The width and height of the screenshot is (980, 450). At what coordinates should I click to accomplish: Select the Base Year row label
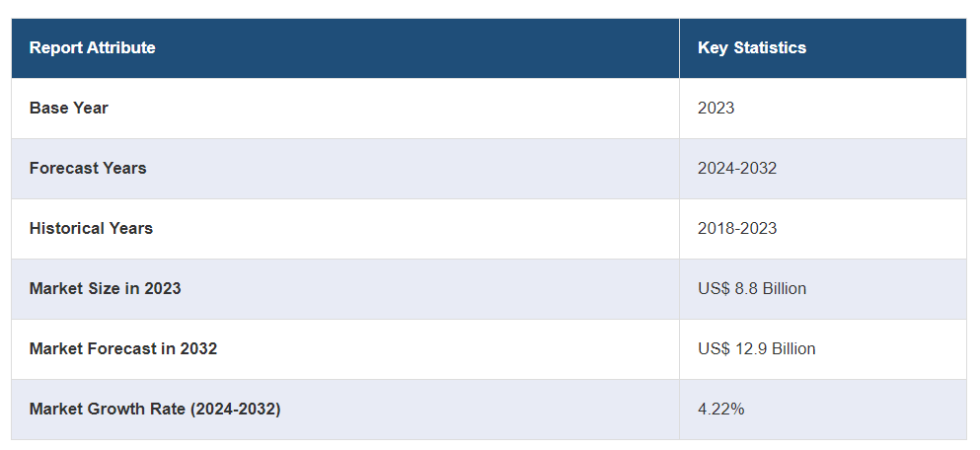pos(69,108)
